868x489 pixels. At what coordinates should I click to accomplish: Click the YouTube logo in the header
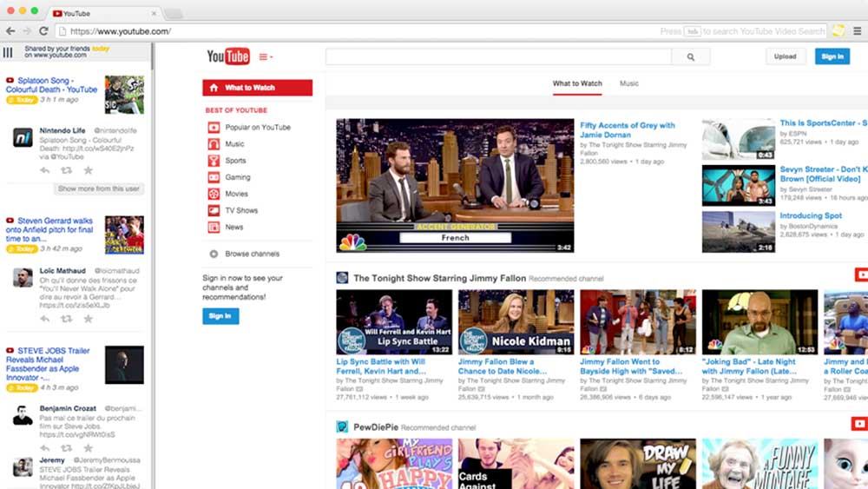(227, 56)
